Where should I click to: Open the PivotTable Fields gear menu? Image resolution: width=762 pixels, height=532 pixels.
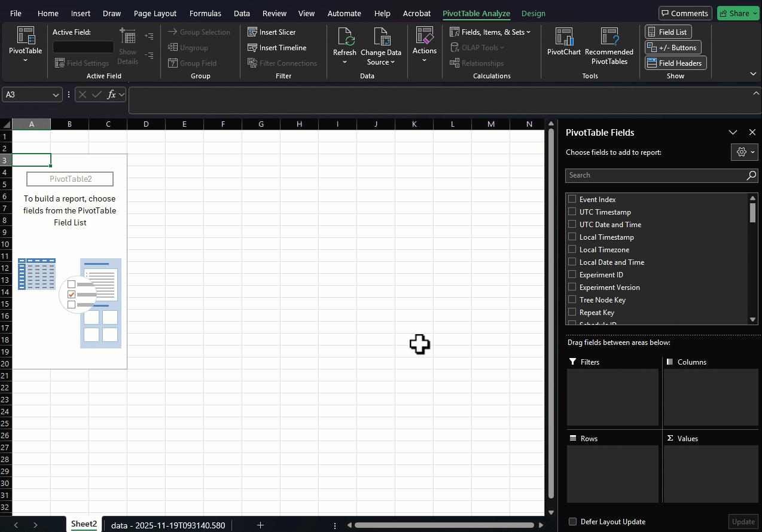pos(745,152)
